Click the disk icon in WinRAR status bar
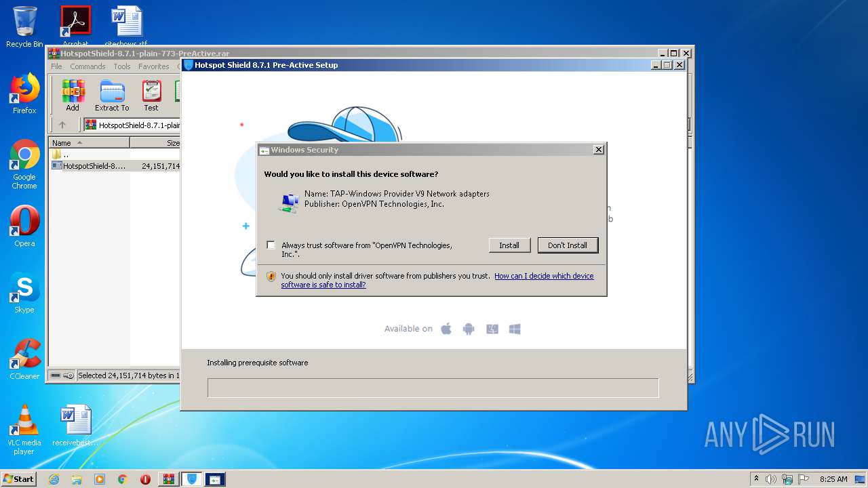Screen dimensions: 868x488 pyautogui.click(x=56, y=375)
